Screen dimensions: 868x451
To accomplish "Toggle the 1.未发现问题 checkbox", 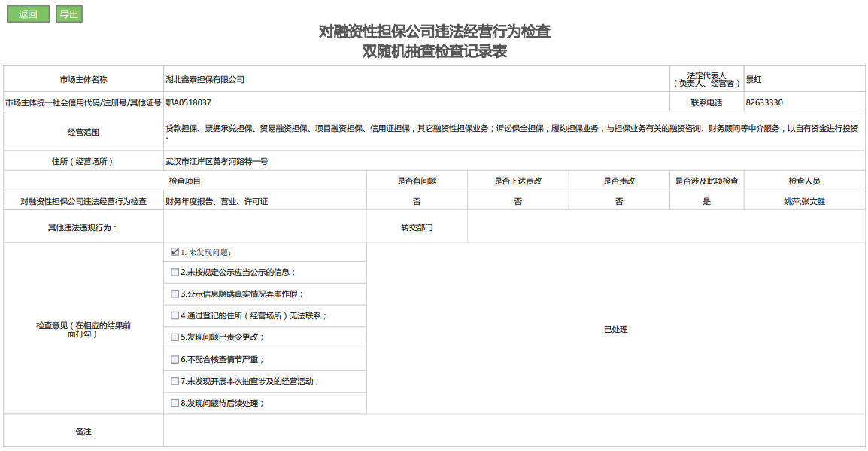I will 175,252.
